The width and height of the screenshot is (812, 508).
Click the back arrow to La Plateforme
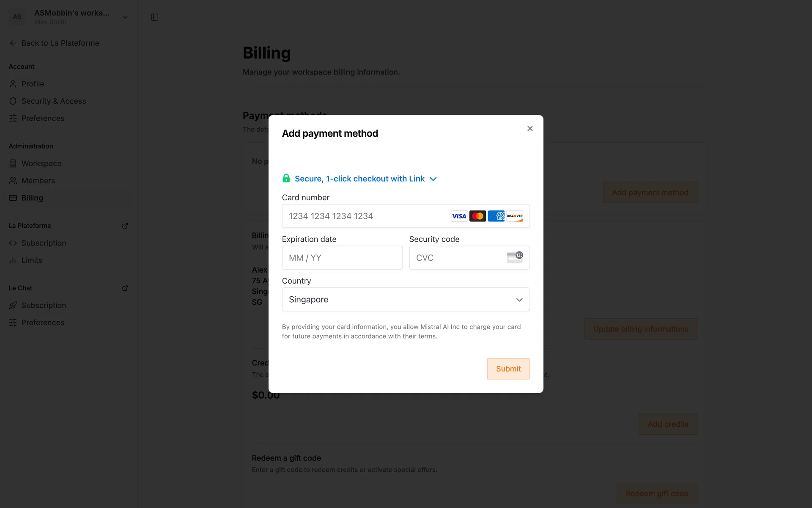click(13, 43)
